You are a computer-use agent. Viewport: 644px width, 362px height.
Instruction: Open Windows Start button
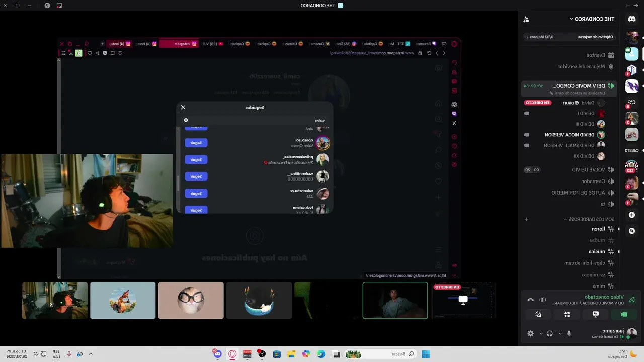pos(426,354)
